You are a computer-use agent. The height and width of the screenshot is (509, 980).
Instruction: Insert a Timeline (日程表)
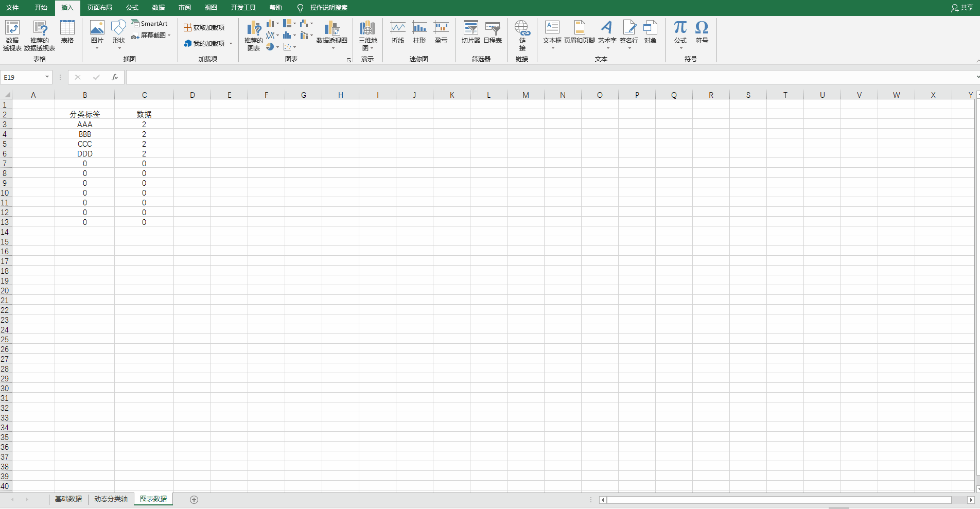[x=493, y=32]
